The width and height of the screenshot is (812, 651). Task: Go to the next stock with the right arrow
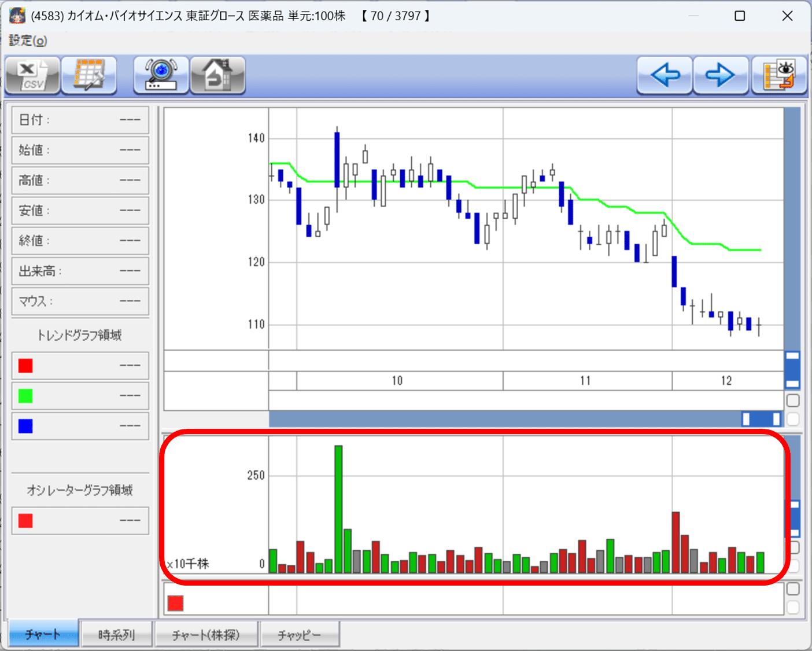click(721, 75)
